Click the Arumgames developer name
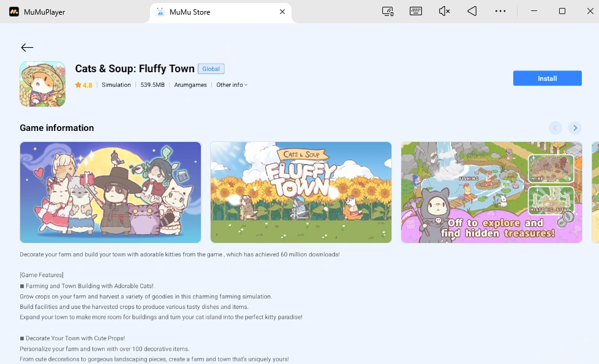 (190, 84)
